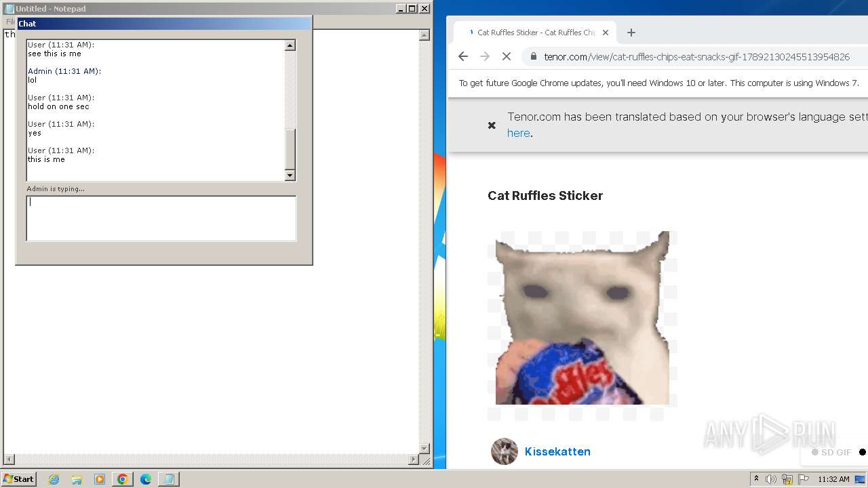Close the Cat Ruffles Sticker tab
The width and height of the screenshot is (868, 488).
click(606, 33)
